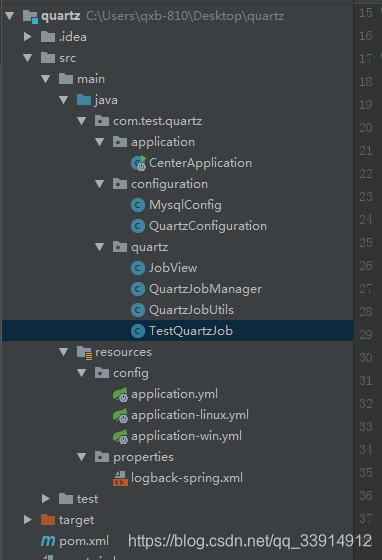This screenshot has width=382, height=560.
Task: Select the QuartzJobUtils class
Action: click(191, 310)
